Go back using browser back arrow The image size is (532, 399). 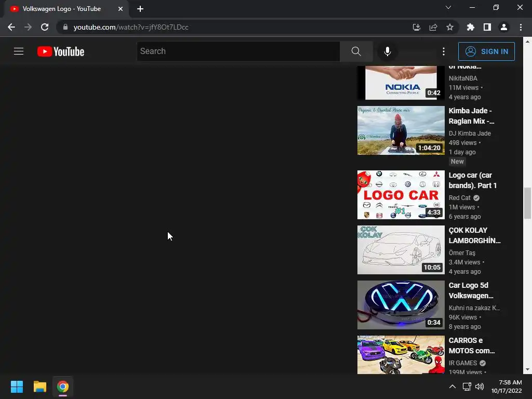[11, 27]
